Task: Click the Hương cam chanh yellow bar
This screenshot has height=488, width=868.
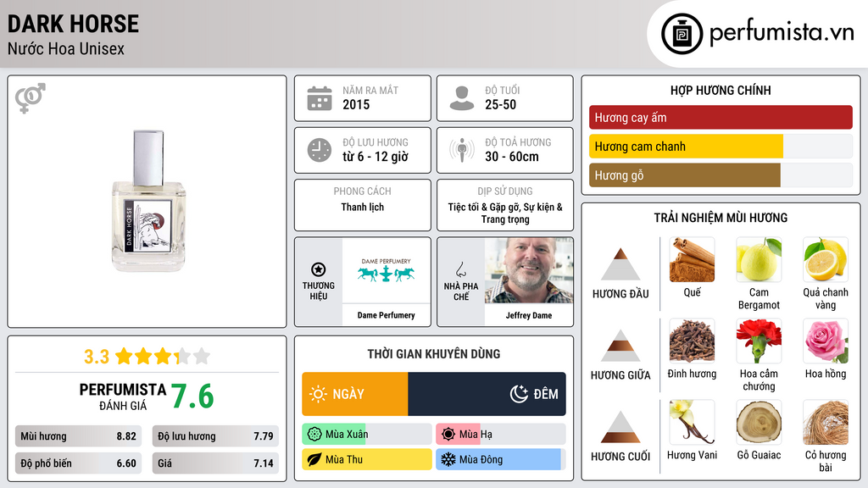Action: [686, 147]
